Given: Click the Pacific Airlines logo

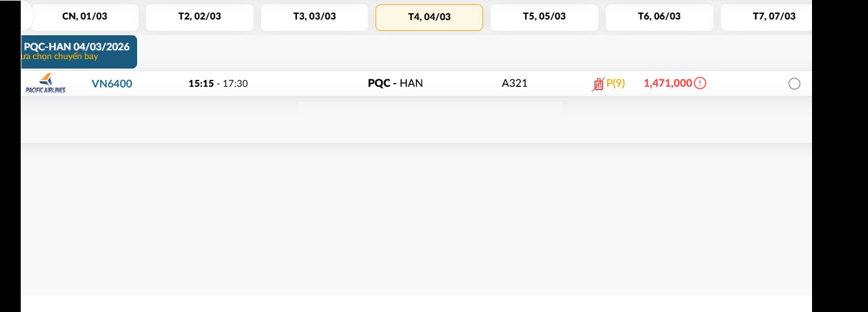Looking at the screenshot, I should (x=45, y=83).
